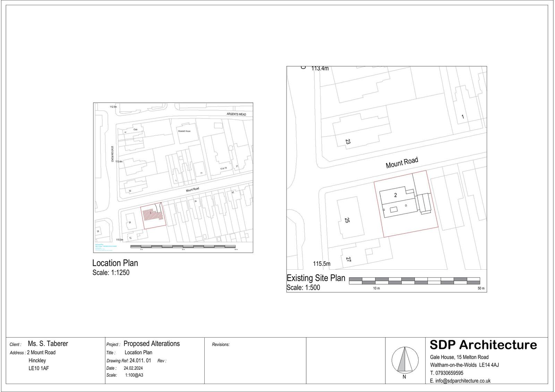This screenshot has width=555, height=392.
Task: Click the red hatched site on Location Plan
Action: coord(153,214)
